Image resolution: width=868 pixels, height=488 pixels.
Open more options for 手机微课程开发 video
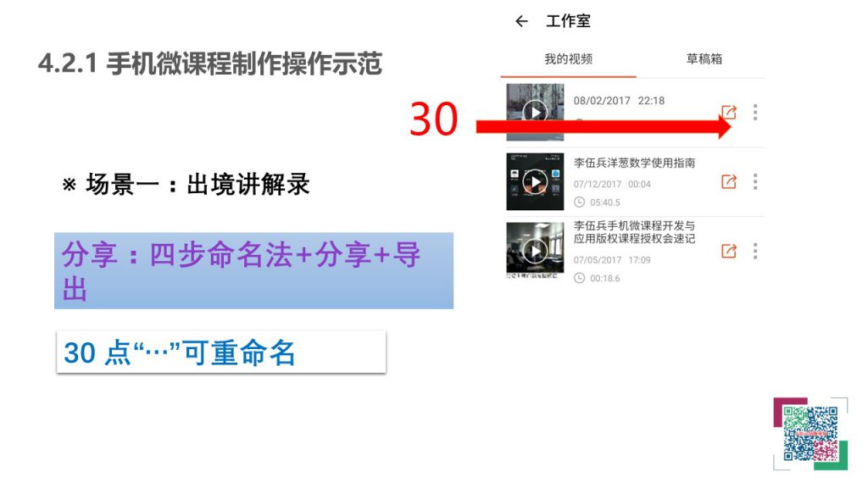[755, 251]
